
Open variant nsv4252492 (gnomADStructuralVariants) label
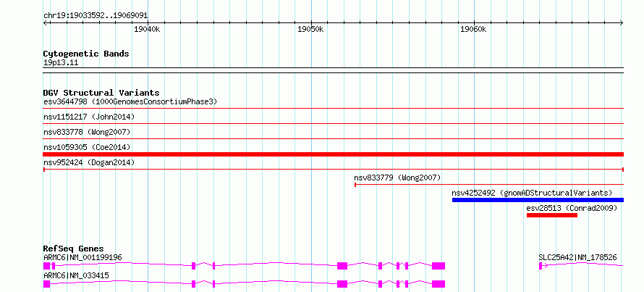(x=532, y=193)
